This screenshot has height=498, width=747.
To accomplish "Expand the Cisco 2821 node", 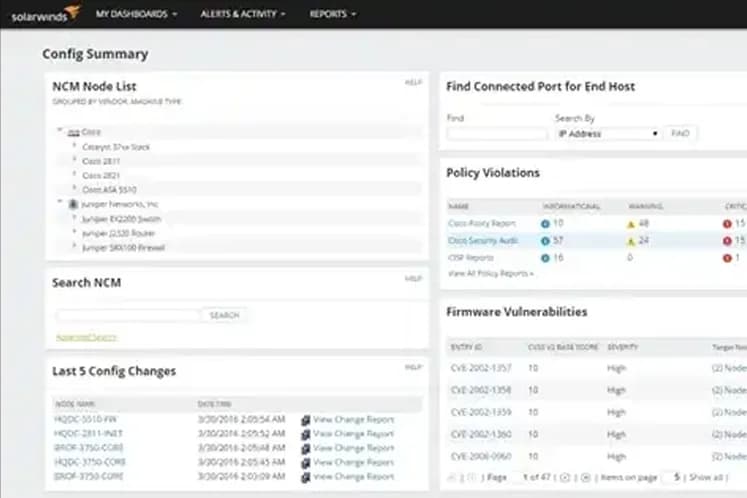I will click(74, 173).
